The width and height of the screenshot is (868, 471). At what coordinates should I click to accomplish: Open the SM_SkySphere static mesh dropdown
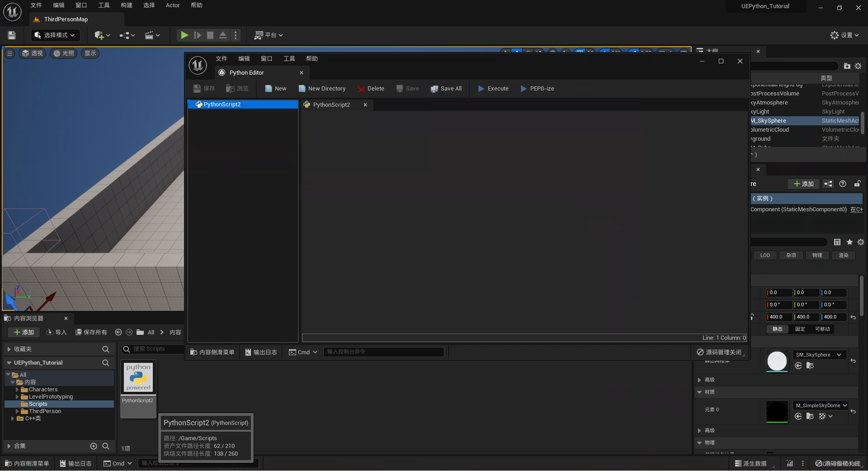(x=819, y=355)
